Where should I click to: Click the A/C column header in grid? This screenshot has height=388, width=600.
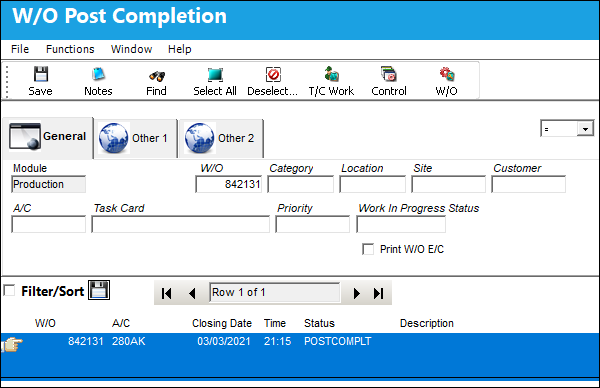coord(121,323)
